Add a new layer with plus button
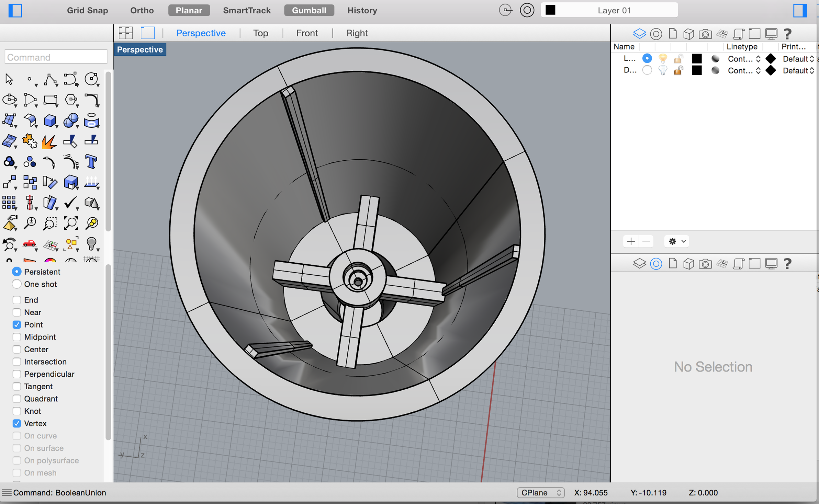Image resolution: width=819 pixels, height=504 pixels. point(631,241)
